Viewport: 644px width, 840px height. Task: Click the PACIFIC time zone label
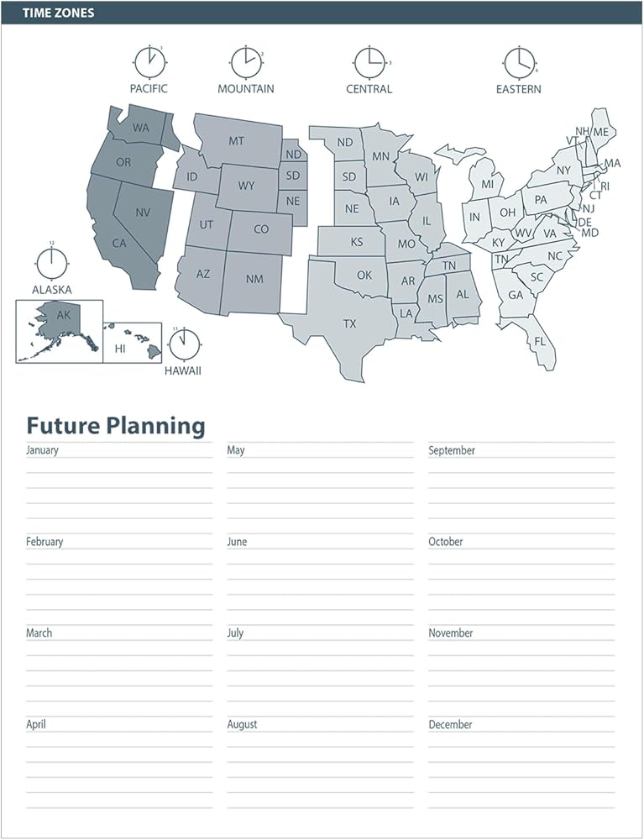149,89
